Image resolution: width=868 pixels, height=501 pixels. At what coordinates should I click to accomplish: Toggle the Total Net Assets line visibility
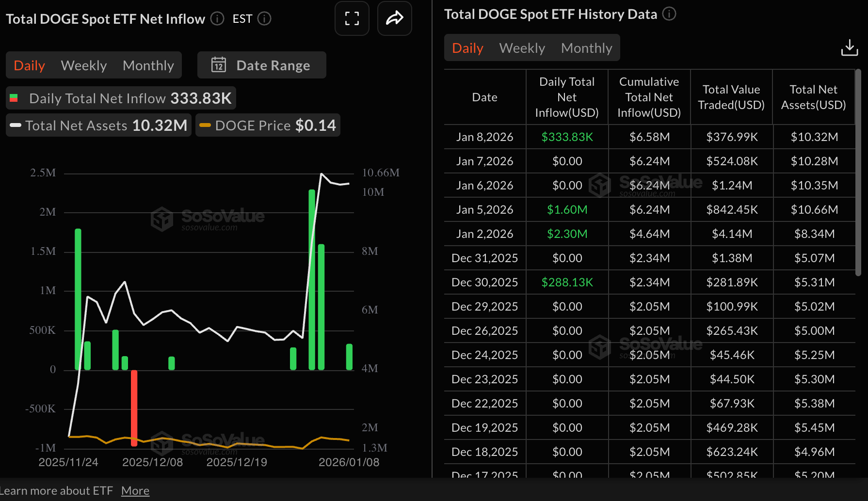[x=98, y=125]
